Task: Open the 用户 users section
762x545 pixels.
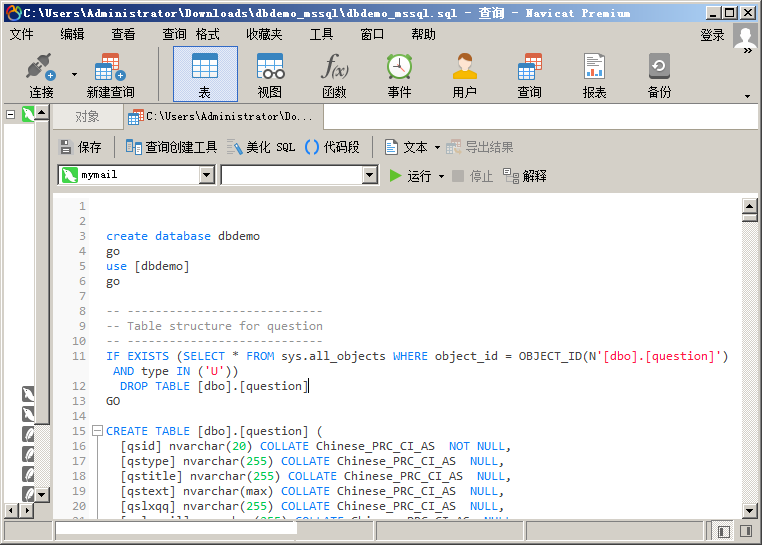Action: pyautogui.click(x=465, y=75)
